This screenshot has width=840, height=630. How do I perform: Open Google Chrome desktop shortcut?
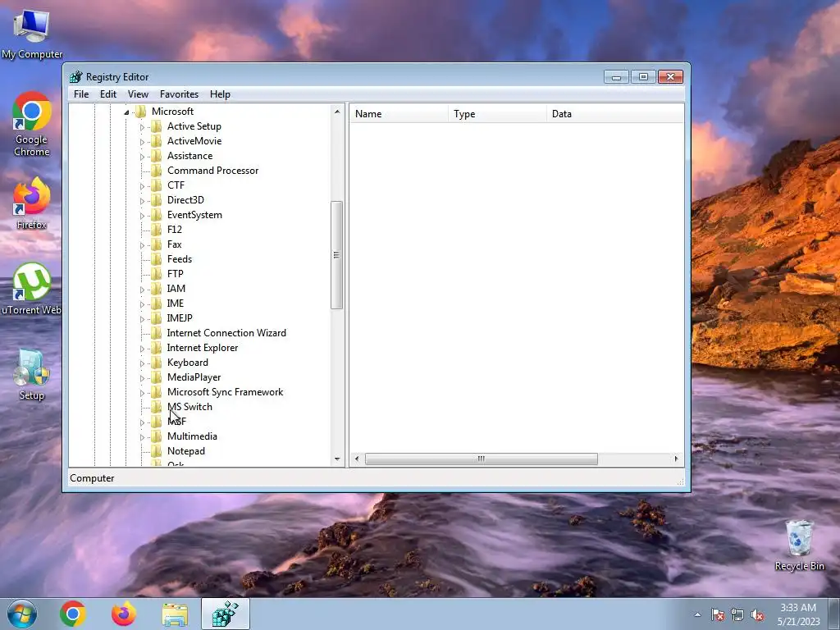click(32, 124)
